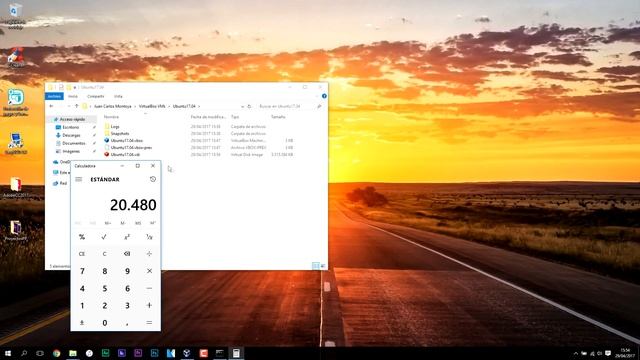Open the calculator history icon
Viewport: 640px width, 360px height.
pyautogui.click(x=153, y=179)
